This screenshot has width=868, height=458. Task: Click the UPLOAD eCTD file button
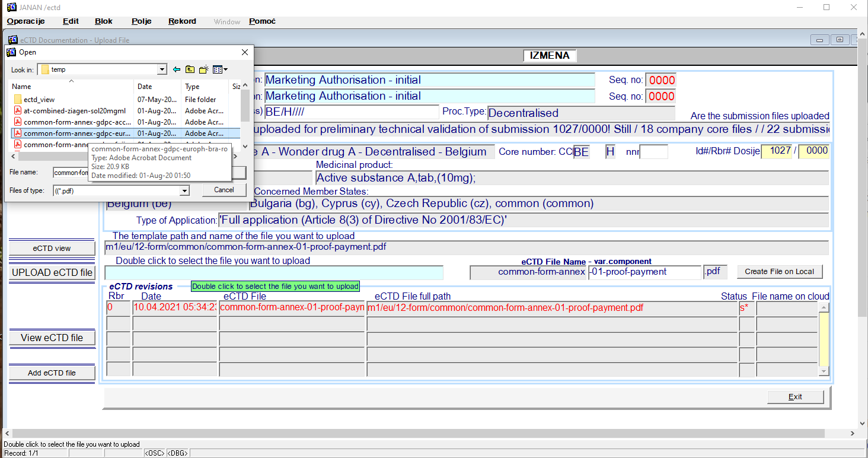[x=52, y=273]
